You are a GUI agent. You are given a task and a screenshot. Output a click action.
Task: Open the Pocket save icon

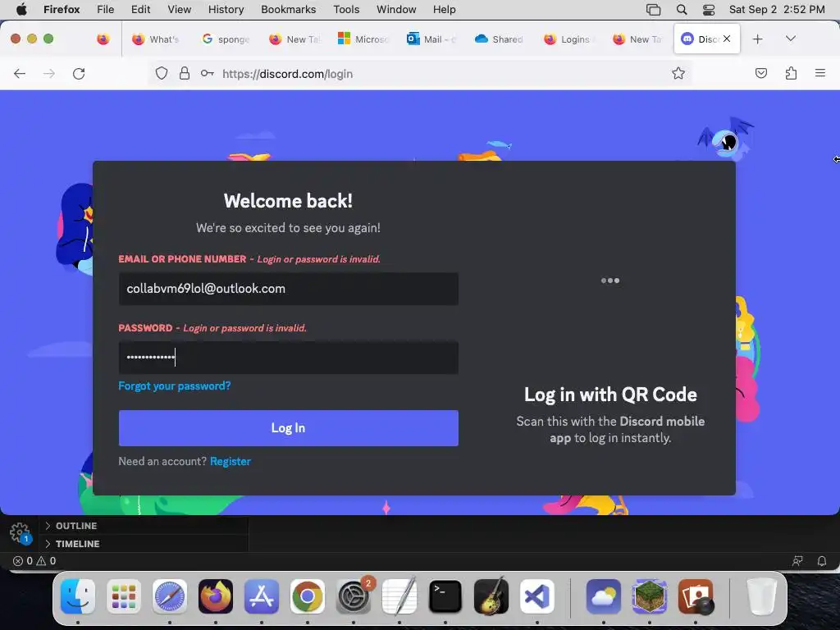coord(760,73)
